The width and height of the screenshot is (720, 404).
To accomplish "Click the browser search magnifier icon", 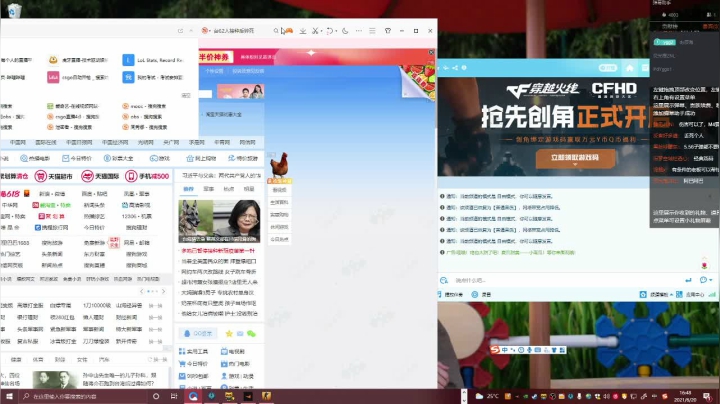I will [x=276, y=31].
